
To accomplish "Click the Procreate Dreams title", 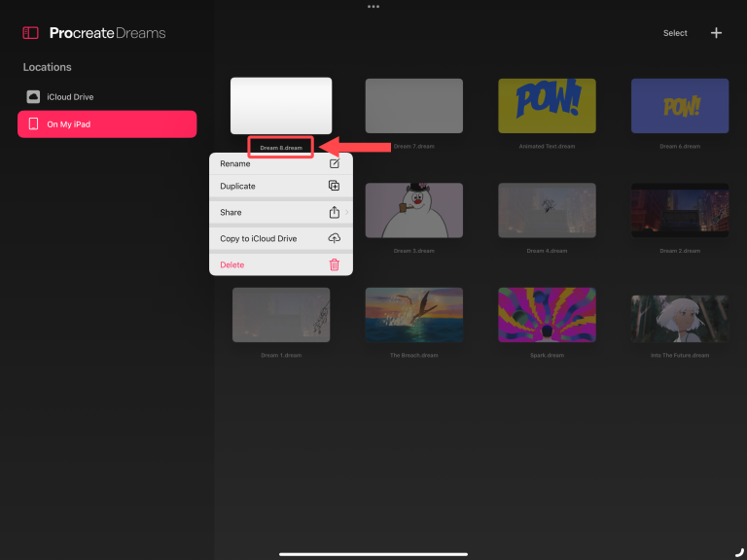I will [108, 33].
